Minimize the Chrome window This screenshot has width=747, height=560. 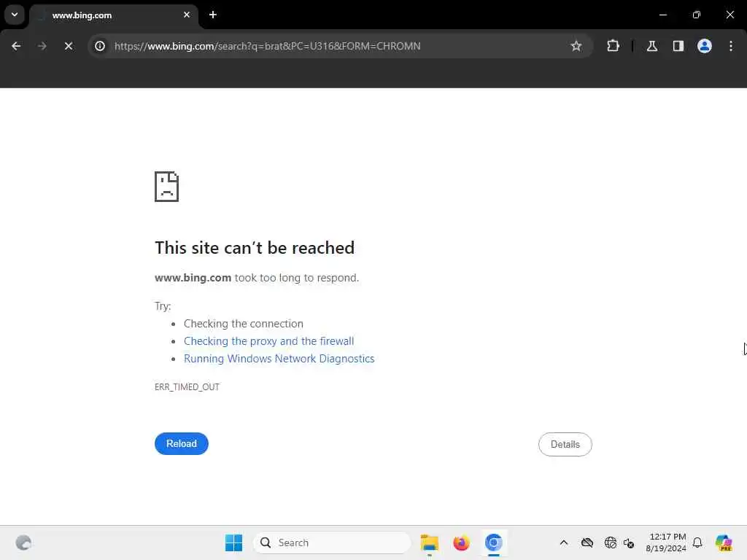662,15
